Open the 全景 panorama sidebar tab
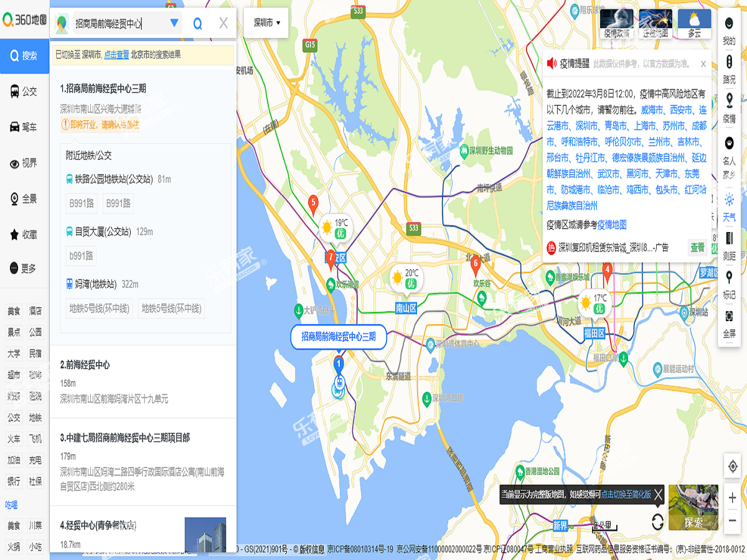 pyautogui.click(x=25, y=198)
